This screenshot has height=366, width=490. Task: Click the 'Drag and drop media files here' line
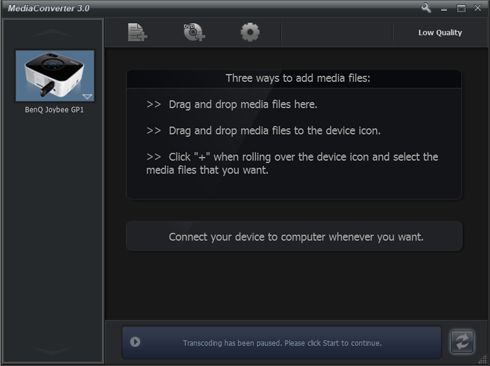coord(243,104)
